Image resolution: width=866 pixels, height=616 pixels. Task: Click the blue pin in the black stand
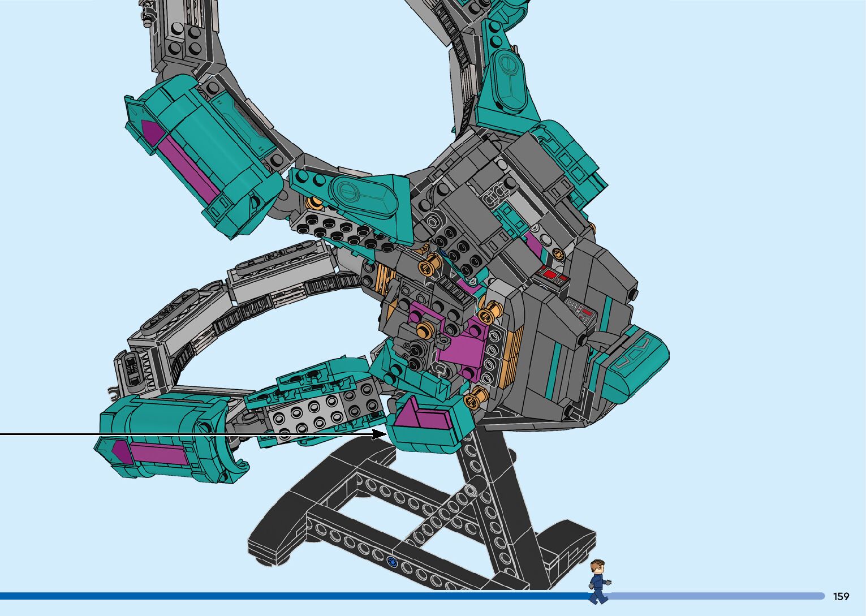[392, 562]
